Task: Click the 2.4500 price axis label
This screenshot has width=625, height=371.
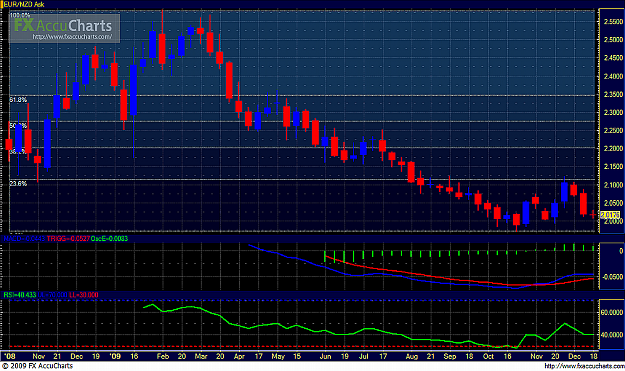Action: [613, 58]
